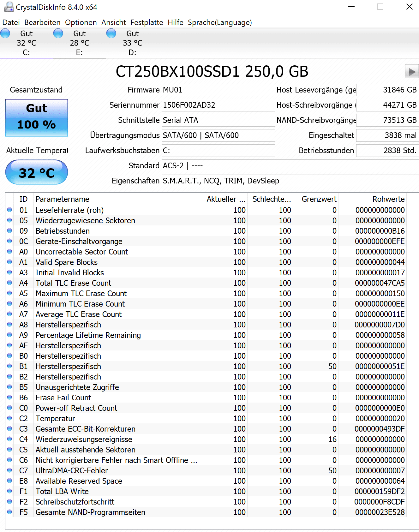Click Eingeschaltet value 3838 mal
The image size is (419, 532).
387,135
